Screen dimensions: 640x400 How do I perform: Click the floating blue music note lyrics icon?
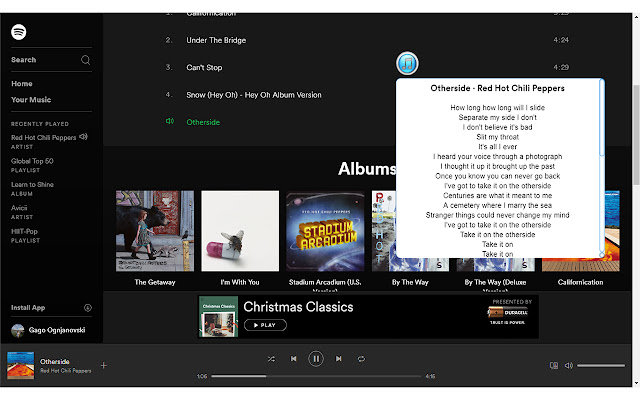[x=407, y=63]
